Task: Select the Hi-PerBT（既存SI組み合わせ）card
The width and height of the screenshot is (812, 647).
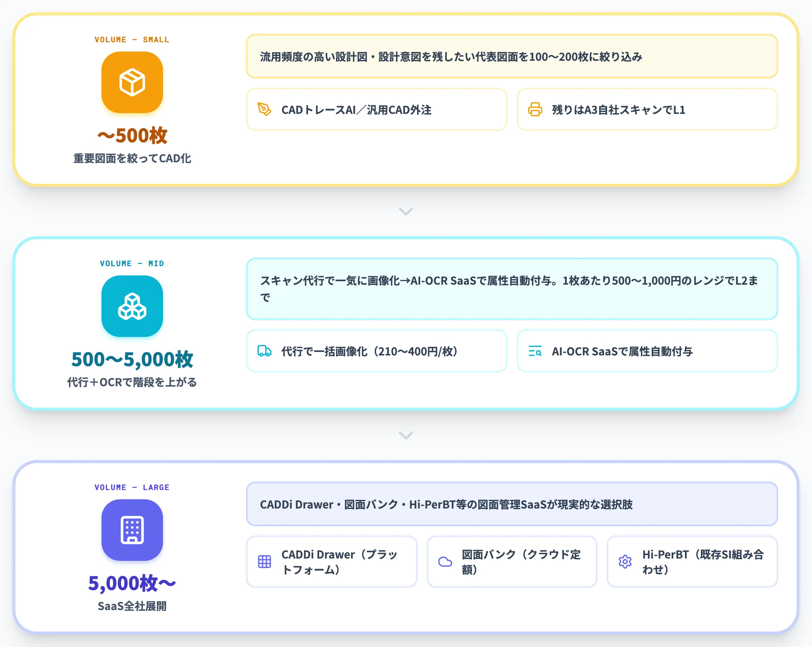Action: click(692, 562)
